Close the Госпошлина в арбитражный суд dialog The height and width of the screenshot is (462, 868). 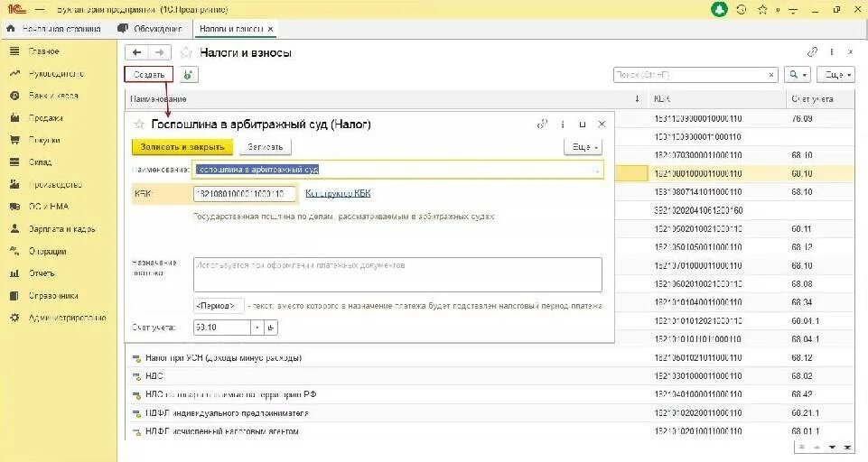pyautogui.click(x=602, y=125)
